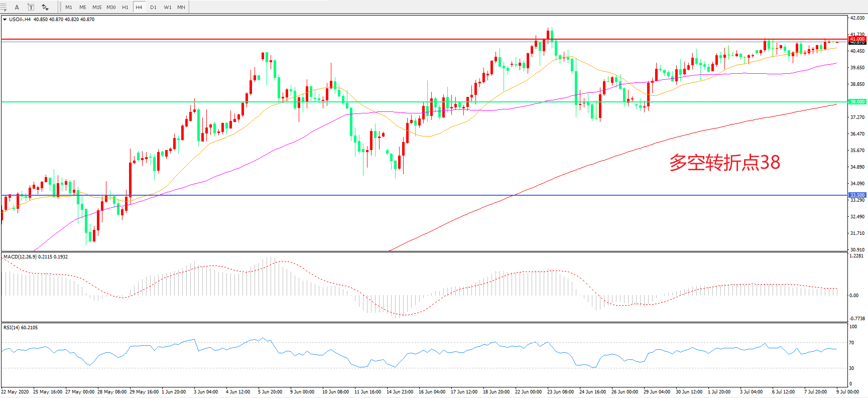
Task: Click the MACD(12,26,9) indicator label
Action: tap(35, 256)
